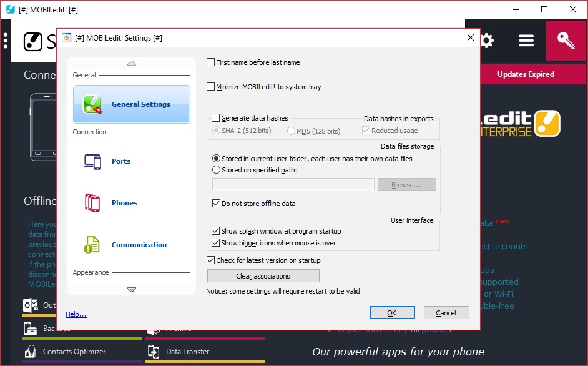Click the Connection section header
Screen dimensions: 588x366
[90, 132]
